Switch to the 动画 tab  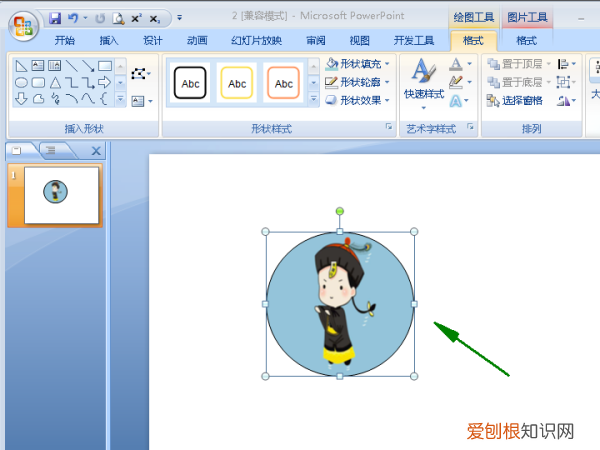click(197, 40)
